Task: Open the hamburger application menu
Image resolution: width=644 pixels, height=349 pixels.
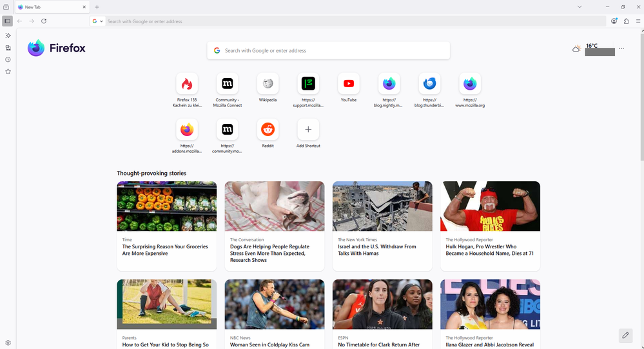Action: pos(638,21)
